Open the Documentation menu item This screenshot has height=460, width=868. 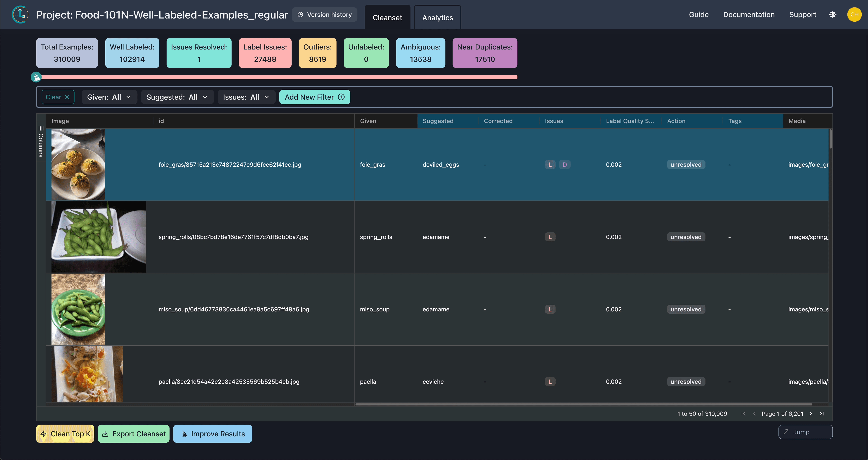[x=749, y=14]
